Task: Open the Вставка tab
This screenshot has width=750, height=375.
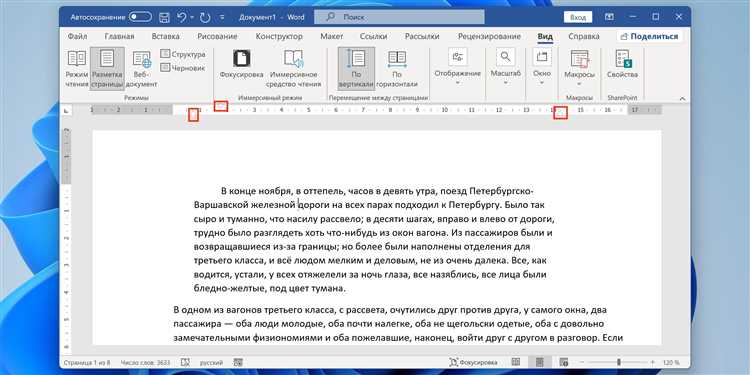Action: [165, 36]
